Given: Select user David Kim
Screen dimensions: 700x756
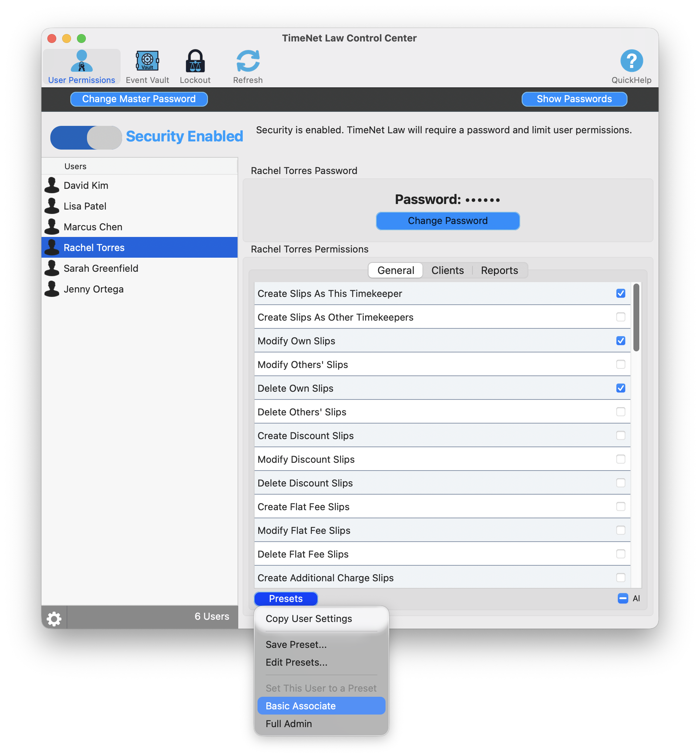Looking at the screenshot, I should click(x=139, y=185).
